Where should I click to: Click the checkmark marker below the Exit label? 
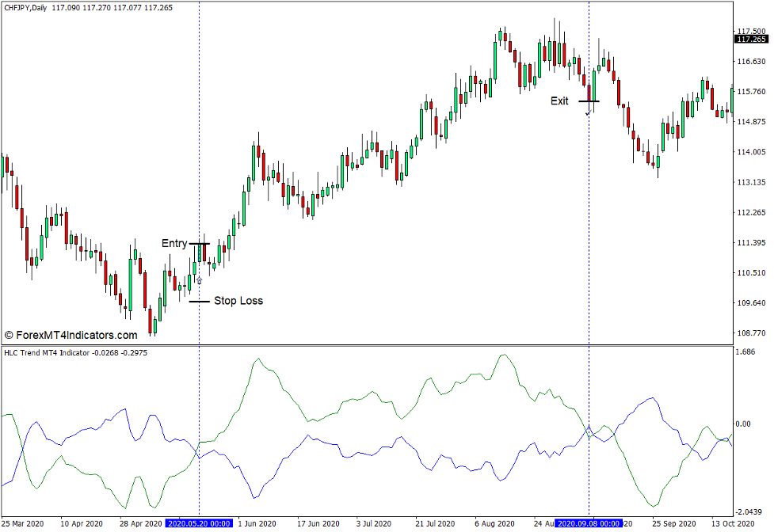pos(589,112)
